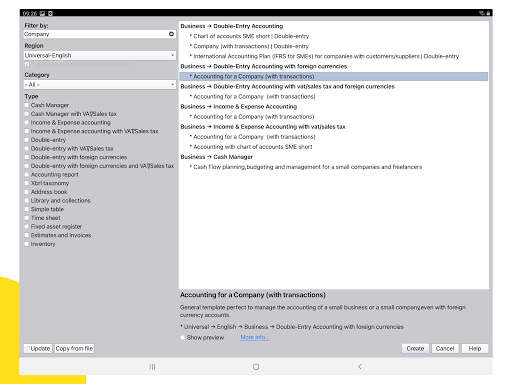Toggle the checkbox below the Region dropdown

click(27, 65)
